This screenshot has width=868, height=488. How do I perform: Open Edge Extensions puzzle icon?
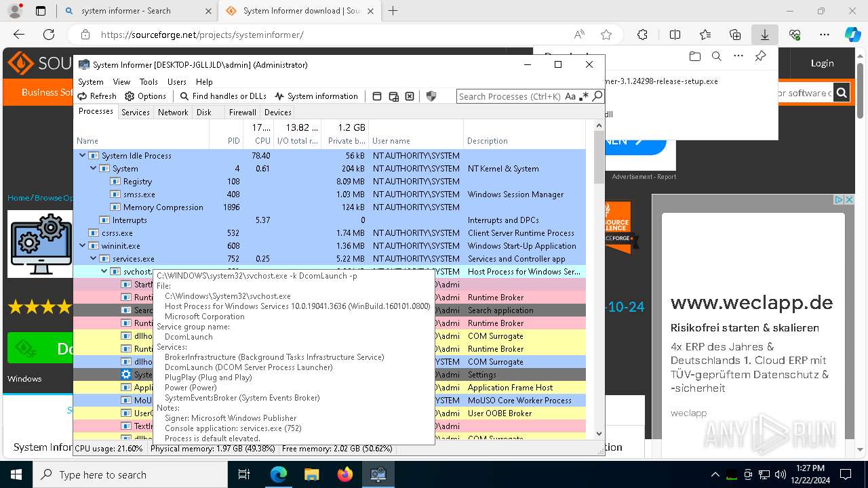(x=642, y=35)
